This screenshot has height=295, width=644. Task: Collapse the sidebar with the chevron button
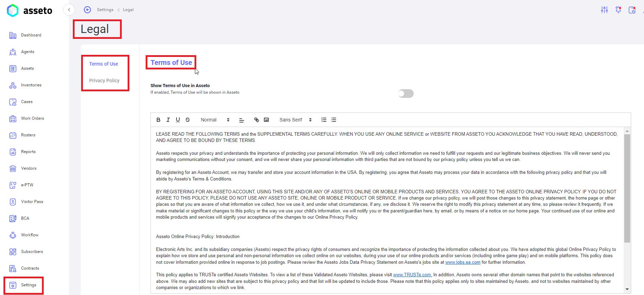click(69, 10)
